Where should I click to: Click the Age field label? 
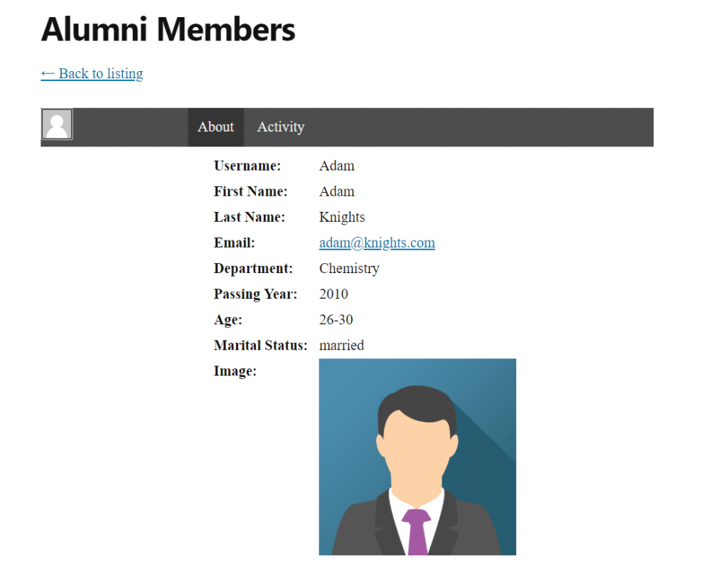tap(227, 320)
